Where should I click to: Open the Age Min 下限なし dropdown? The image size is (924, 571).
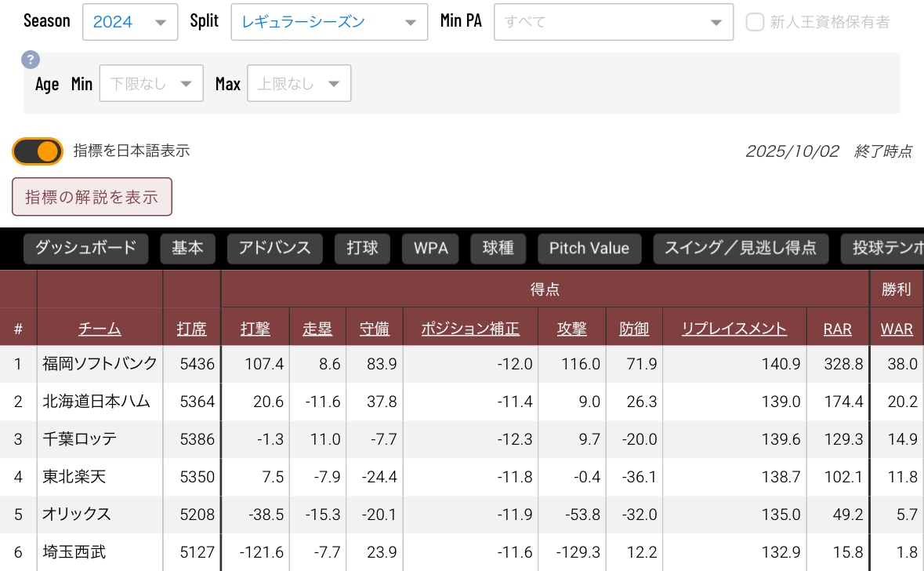(150, 83)
